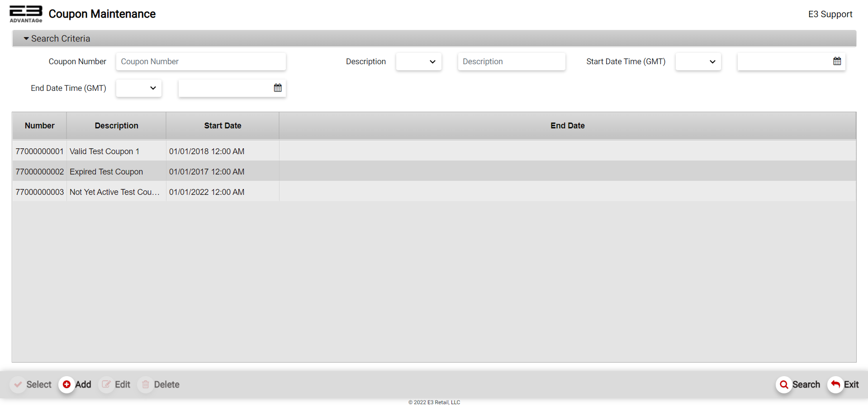
Task: Click the red plus Add icon
Action: (x=66, y=384)
